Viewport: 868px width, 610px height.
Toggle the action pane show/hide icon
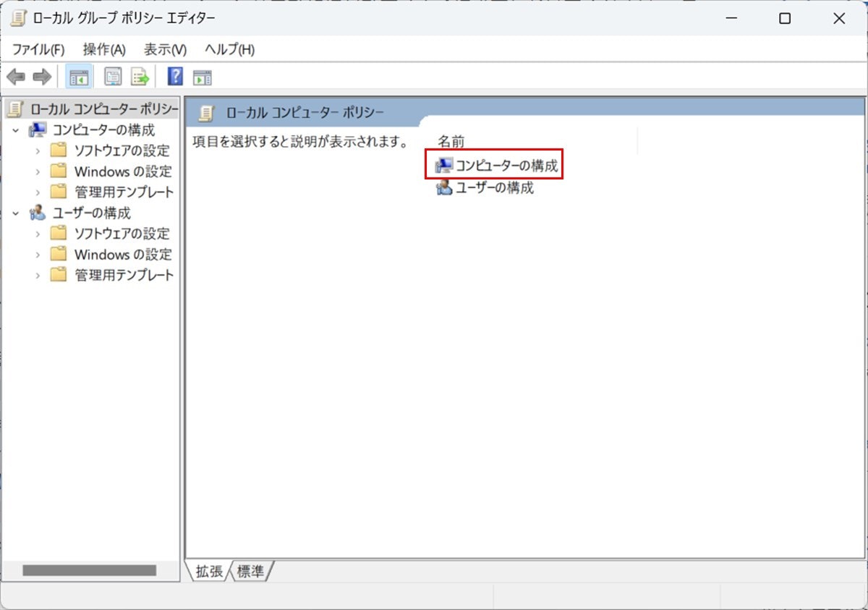point(203,77)
